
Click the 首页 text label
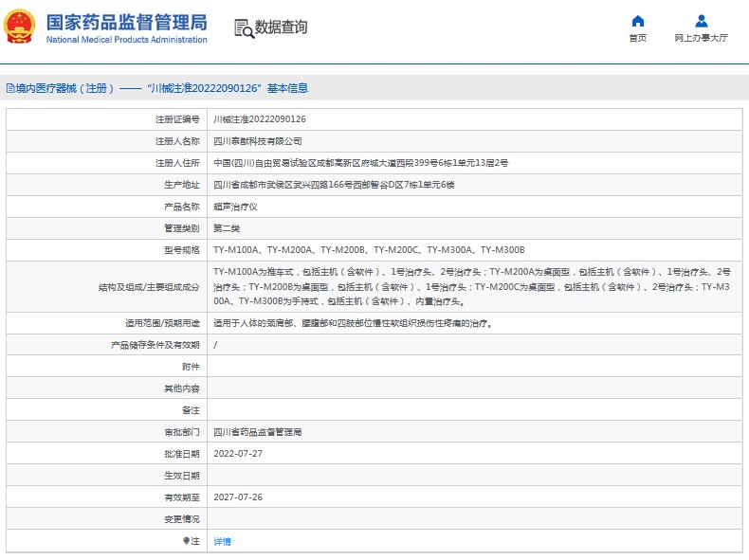click(x=637, y=39)
